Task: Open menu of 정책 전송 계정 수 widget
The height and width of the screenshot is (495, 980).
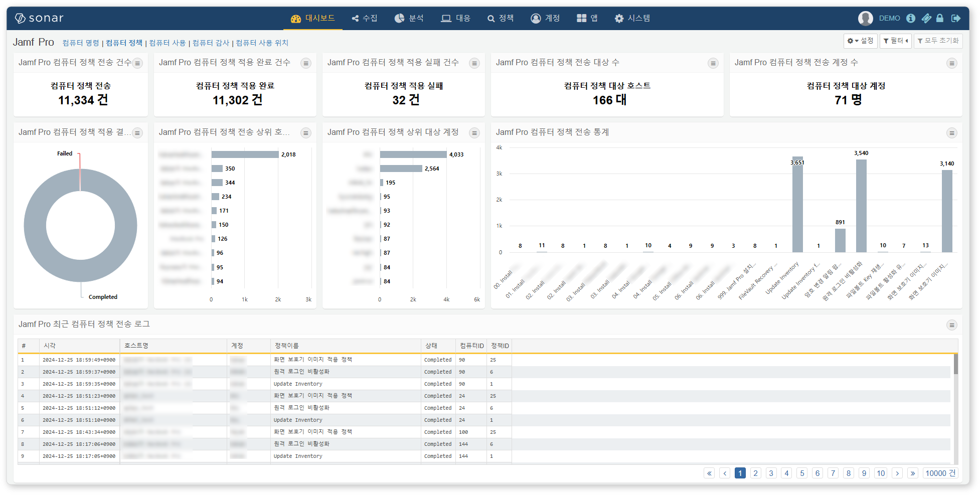Action: tap(951, 63)
